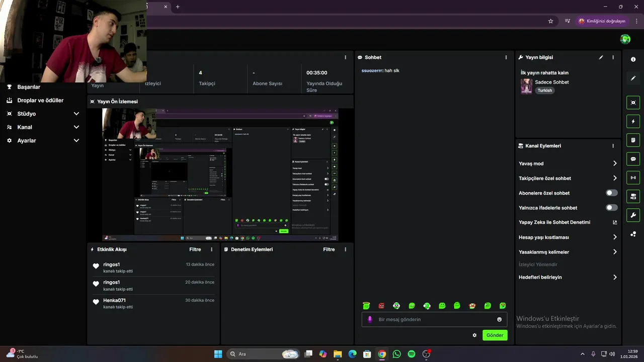This screenshot has width=644, height=362.
Task: Bookmark this page with the star icon
Action: (x=550, y=21)
